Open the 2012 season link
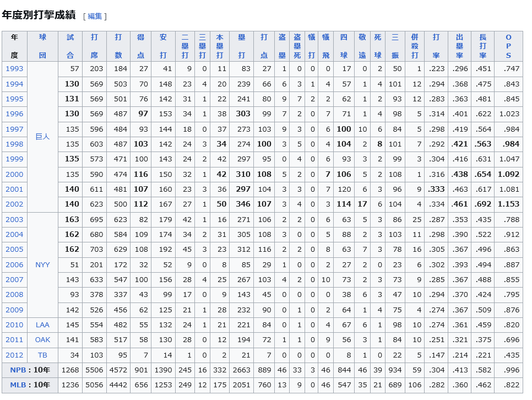This screenshot has height=400, width=532. (14, 355)
